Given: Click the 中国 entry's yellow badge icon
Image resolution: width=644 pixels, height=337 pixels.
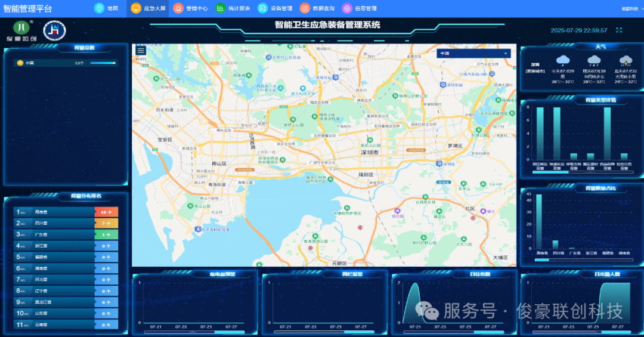Looking at the screenshot, I should tap(20, 63).
